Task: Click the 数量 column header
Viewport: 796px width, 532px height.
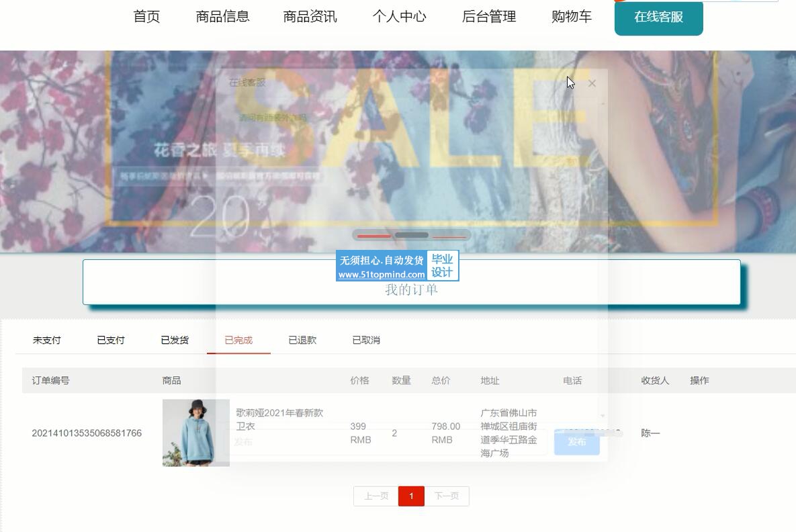Action: [x=401, y=380]
